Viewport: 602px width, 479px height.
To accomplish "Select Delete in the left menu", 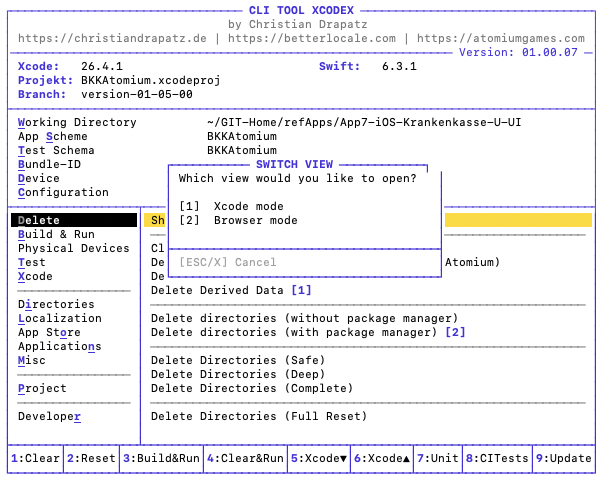I will pos(74,220).
